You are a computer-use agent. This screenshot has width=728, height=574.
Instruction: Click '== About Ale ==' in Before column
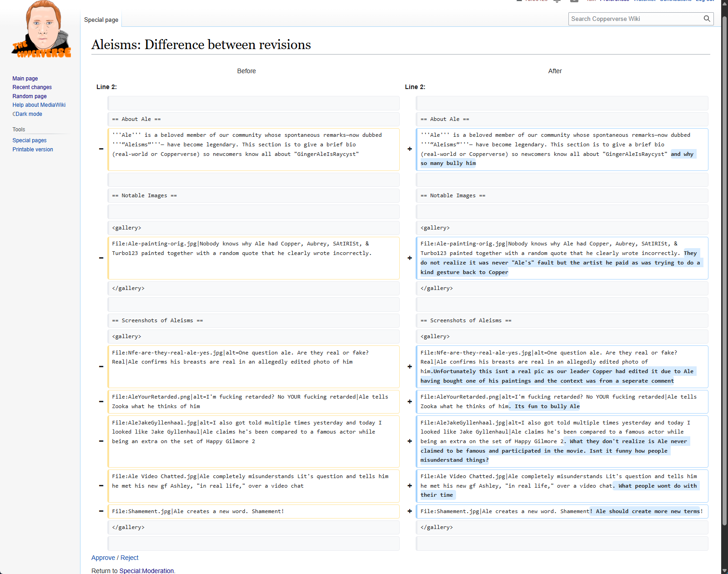tap(253, 119)
